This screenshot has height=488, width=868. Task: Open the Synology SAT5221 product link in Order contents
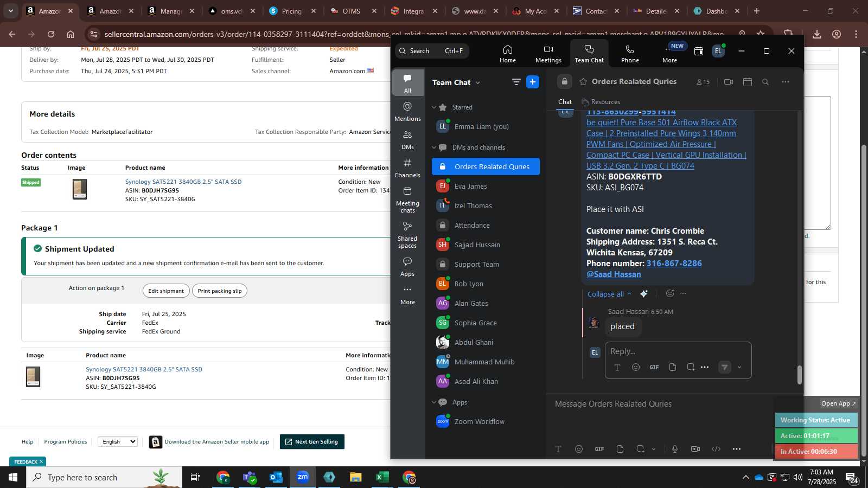click(183, 182)
